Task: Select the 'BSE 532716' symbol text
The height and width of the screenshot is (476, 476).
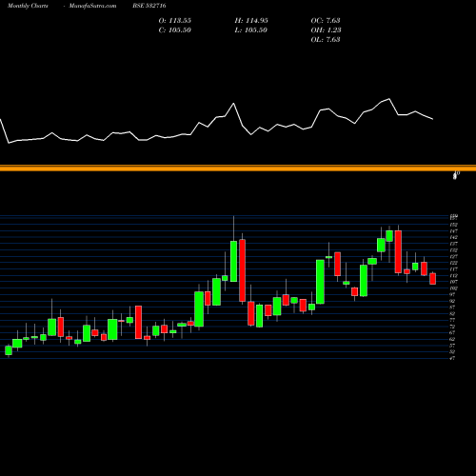Action: (x=149, y=6)
